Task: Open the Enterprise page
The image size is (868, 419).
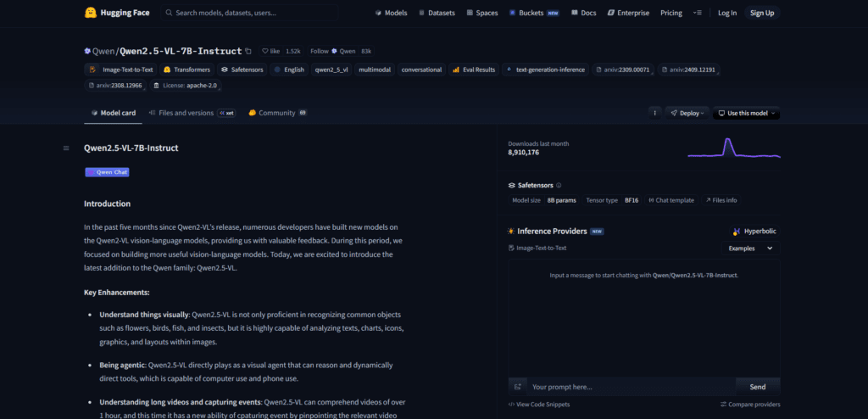Action: (x=628, y=13)
